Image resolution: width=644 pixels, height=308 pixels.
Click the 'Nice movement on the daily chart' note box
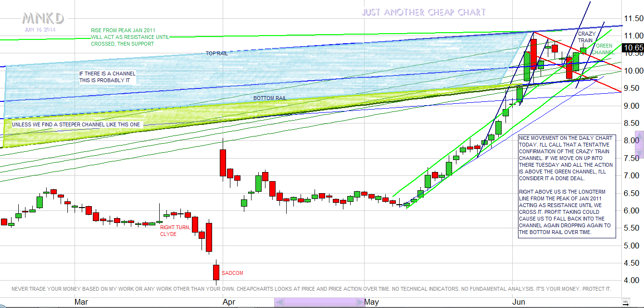pyautogui.click(x=567, y=186)
